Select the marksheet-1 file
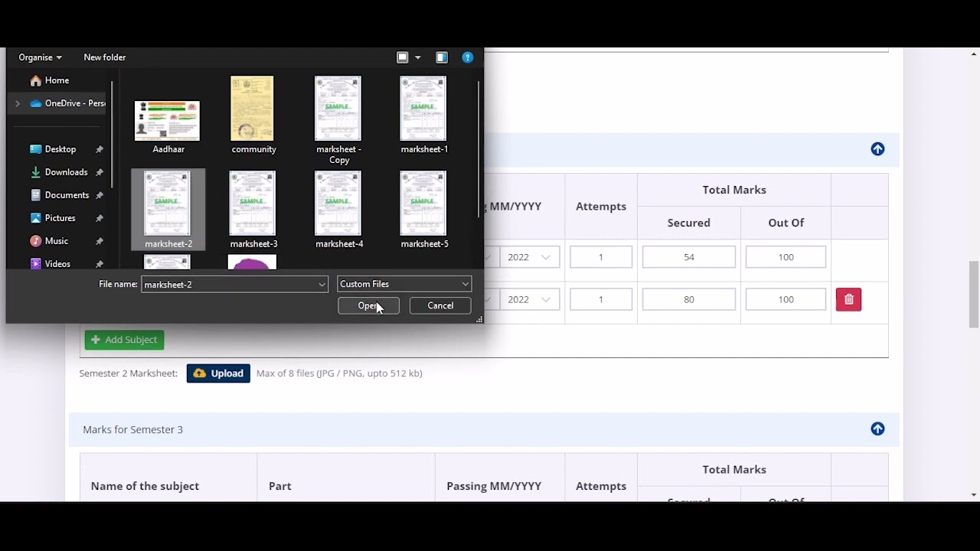Viewport: 980px width, 551px height. [x=424, y=115]
